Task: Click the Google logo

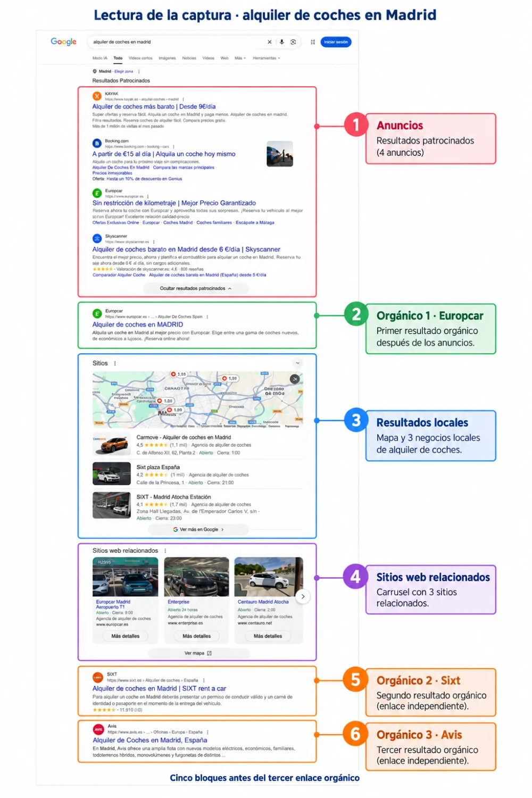Action: 63,41
